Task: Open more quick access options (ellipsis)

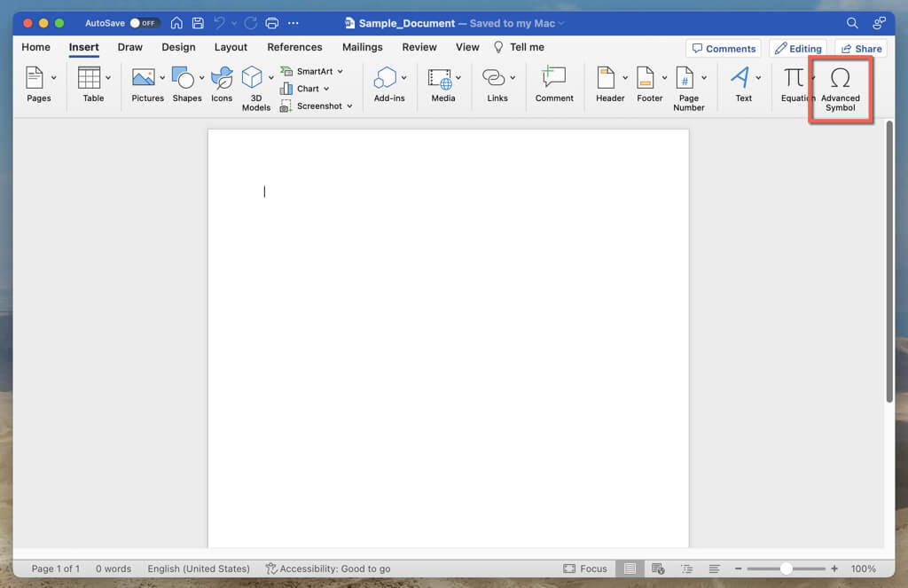Action: [x=294, y=23]
